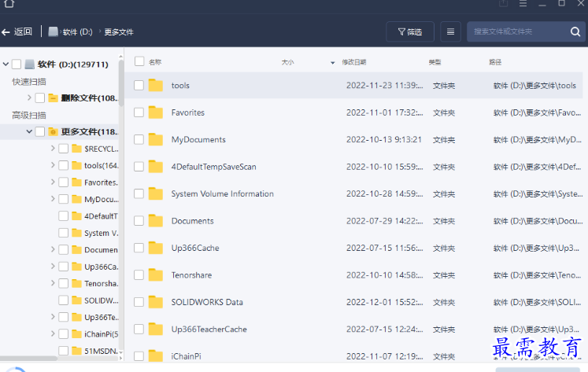Click the System Volume Information folder icon
Image resolution: width=588 pixels, height=372 pixels.
pos(156,193)
